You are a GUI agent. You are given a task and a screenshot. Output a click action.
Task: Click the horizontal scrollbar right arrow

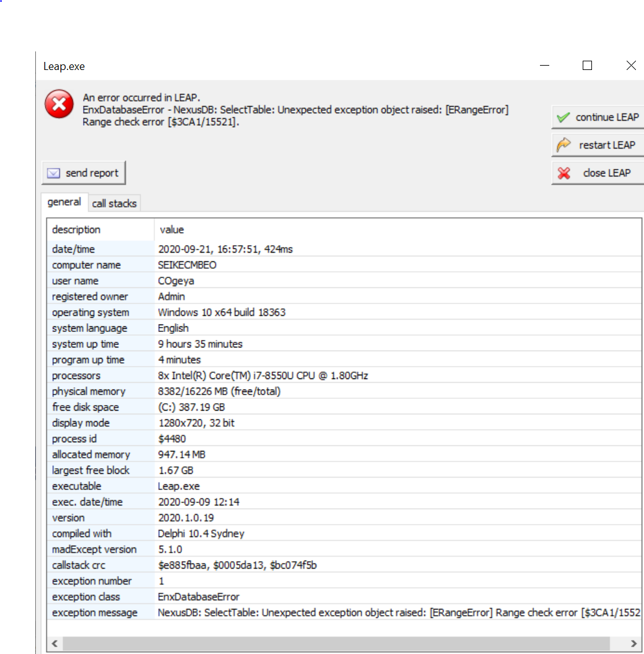click(x=633, y=643)
